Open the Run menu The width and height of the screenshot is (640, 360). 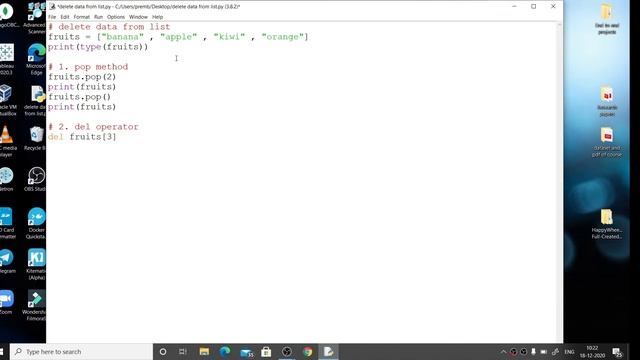98,17
